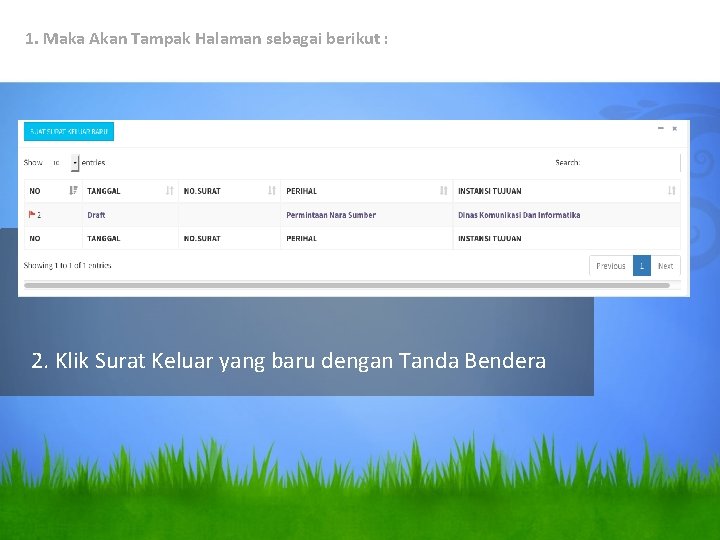Close the surat keluar panel
720x540 pixels.
675,129
